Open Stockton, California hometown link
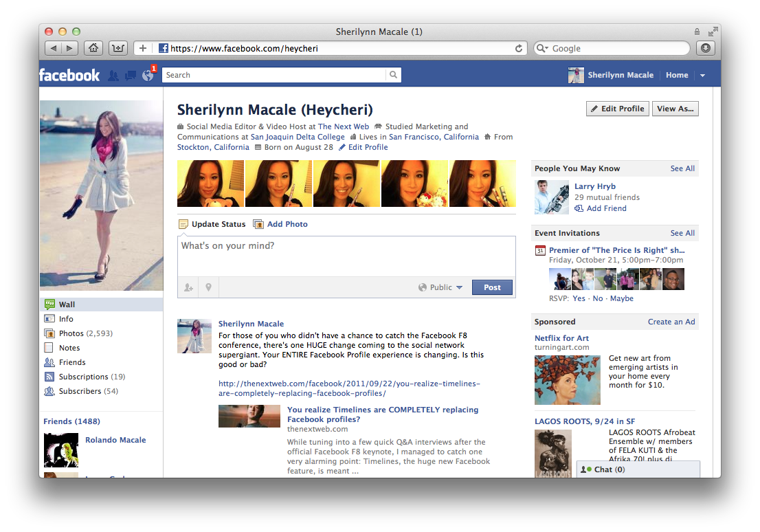This screenshot has height=532, width=760. (213, 147)
